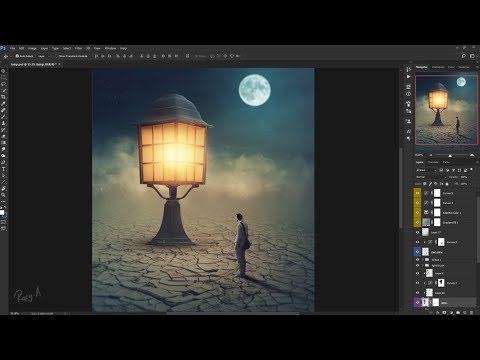Select the Move tool in toolbox
Viewport: 480px width, 360px height.
[x=3, y=71]
